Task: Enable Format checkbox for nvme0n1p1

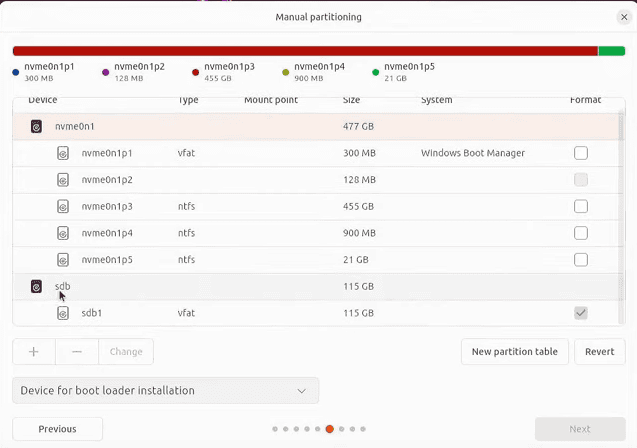Action: (580, 153)
